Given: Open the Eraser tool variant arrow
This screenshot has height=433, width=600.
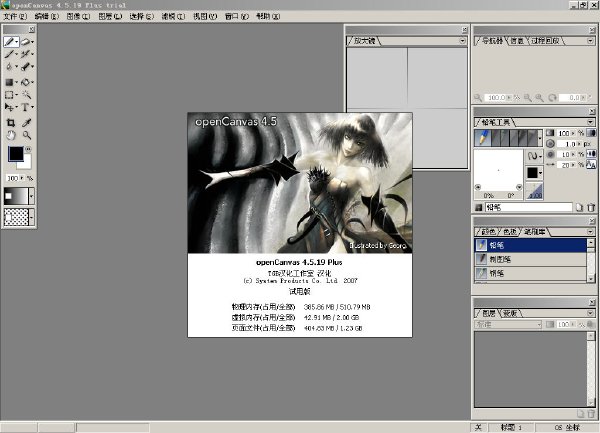Looking at the screenshot, I should point(33,42).
